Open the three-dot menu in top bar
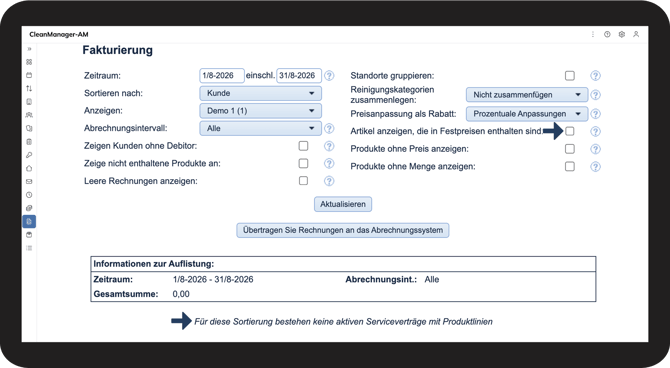The image size is (670, 368). coord(593,34)
